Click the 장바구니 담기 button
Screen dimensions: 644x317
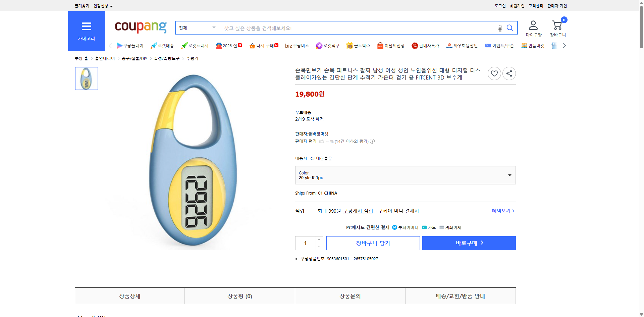(x=373, y=243)
